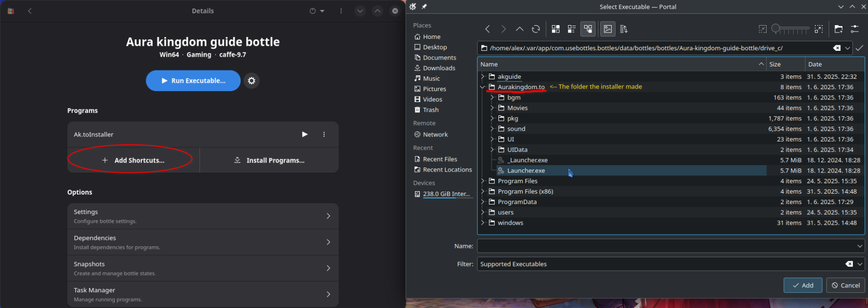868x308 pixels.
Task: Expand the UIData folder
Action: click(x=492, y=149)
